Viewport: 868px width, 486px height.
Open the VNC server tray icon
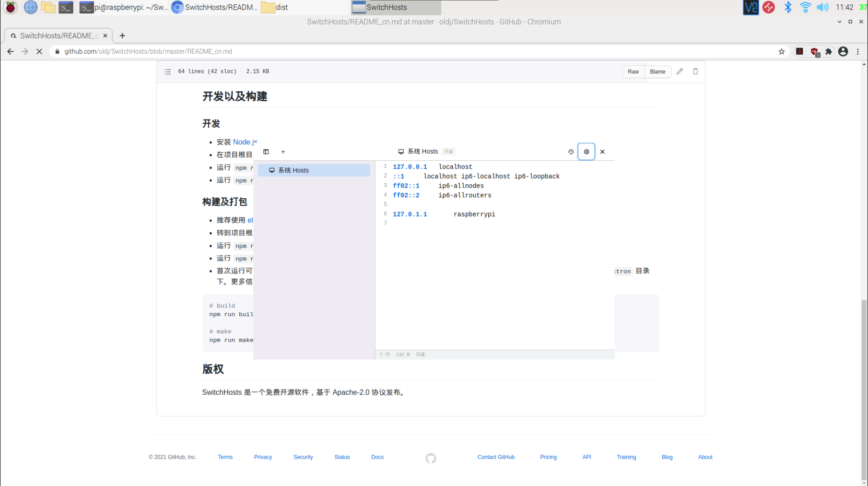point(751,7)
